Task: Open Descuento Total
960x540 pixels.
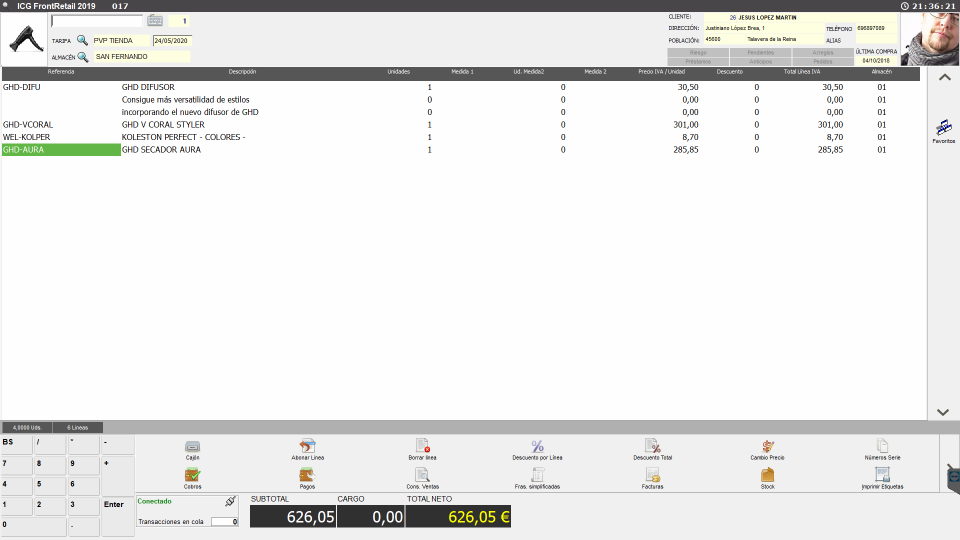Action: pos(653,449)
